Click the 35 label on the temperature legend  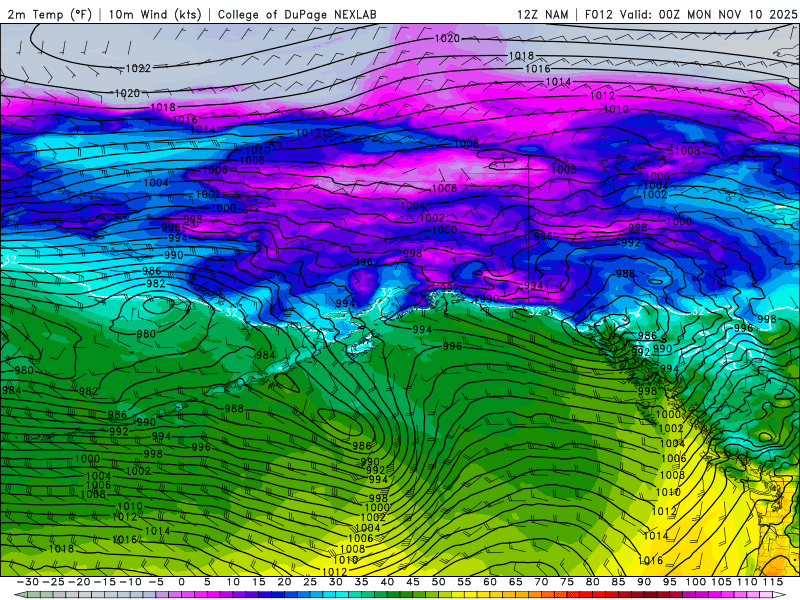click(361, 582)
